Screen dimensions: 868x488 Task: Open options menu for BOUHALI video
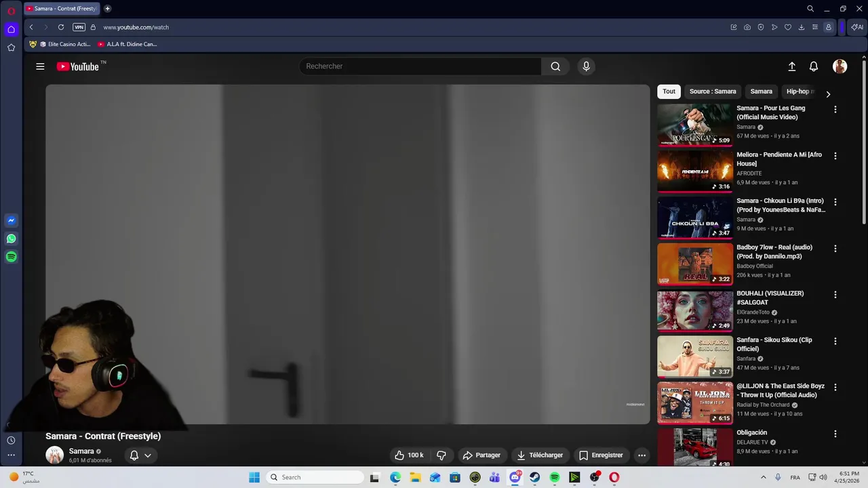[835, 295]
